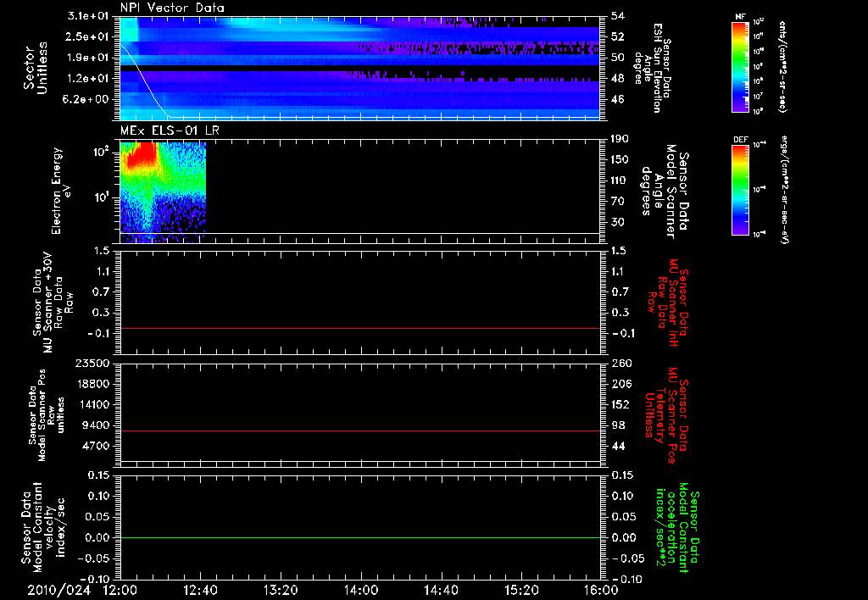Click the telemetry tick value 260
This screenshot has height=600, width=868.
621,363
